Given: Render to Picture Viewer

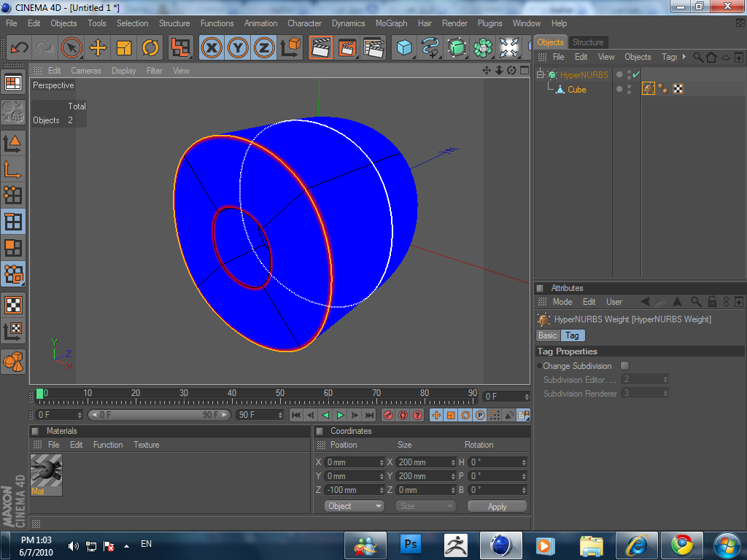Looking at the screenshot, I should point(347,47).
